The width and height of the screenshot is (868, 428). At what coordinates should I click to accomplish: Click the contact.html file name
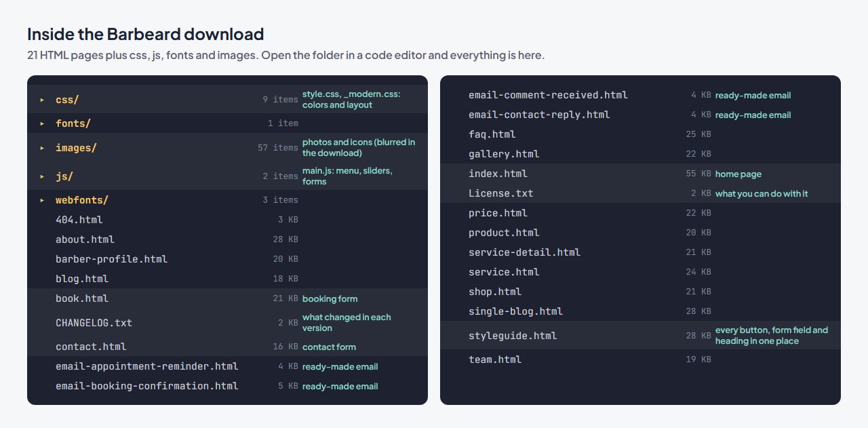91,347
